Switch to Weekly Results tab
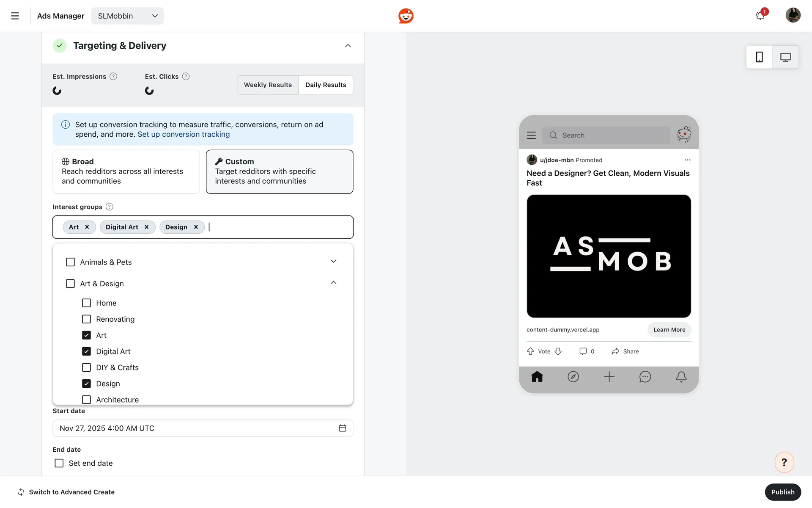 268,85
